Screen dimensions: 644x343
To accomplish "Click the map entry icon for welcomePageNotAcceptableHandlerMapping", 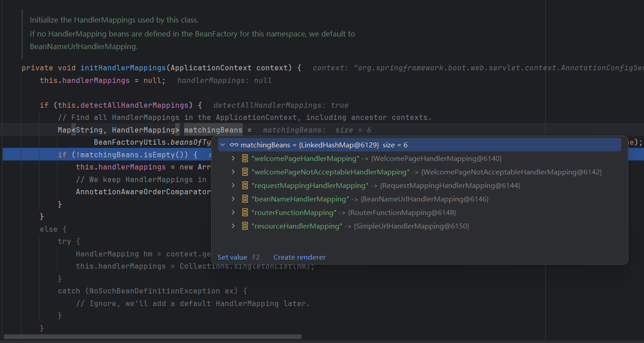I will click(x=245, y=172).
